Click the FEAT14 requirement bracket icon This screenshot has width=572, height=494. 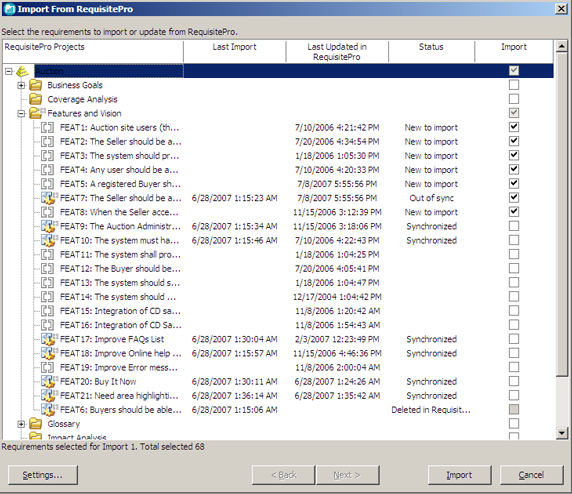47,297
